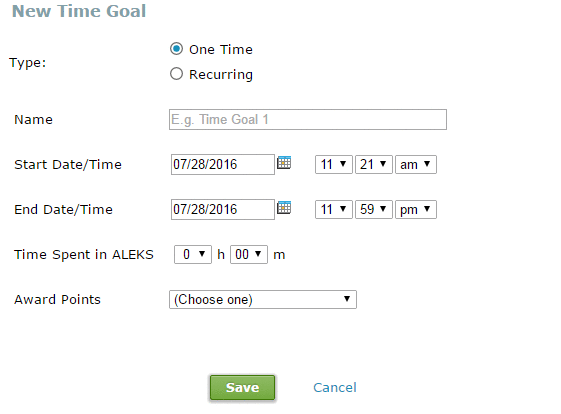The width and height of the screenshot is (561, 414).
Task: Click the New Time Goal heading
Action: (x=79, y=11)
